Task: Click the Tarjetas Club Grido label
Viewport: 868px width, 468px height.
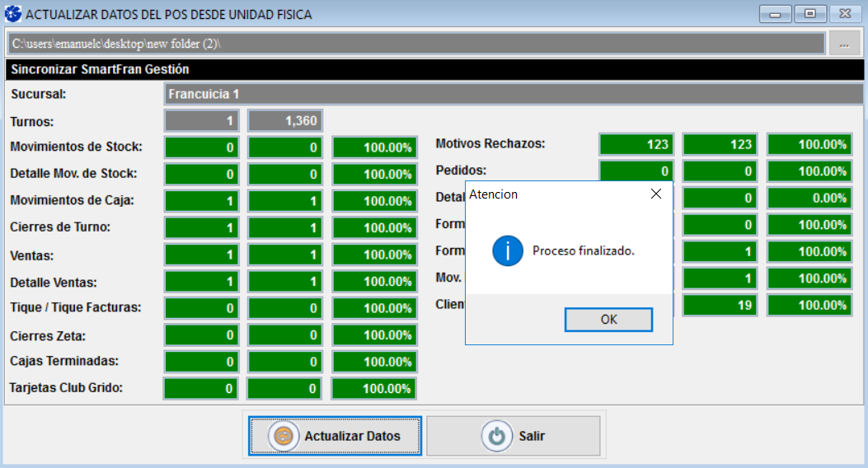Action: coord(66,388)
